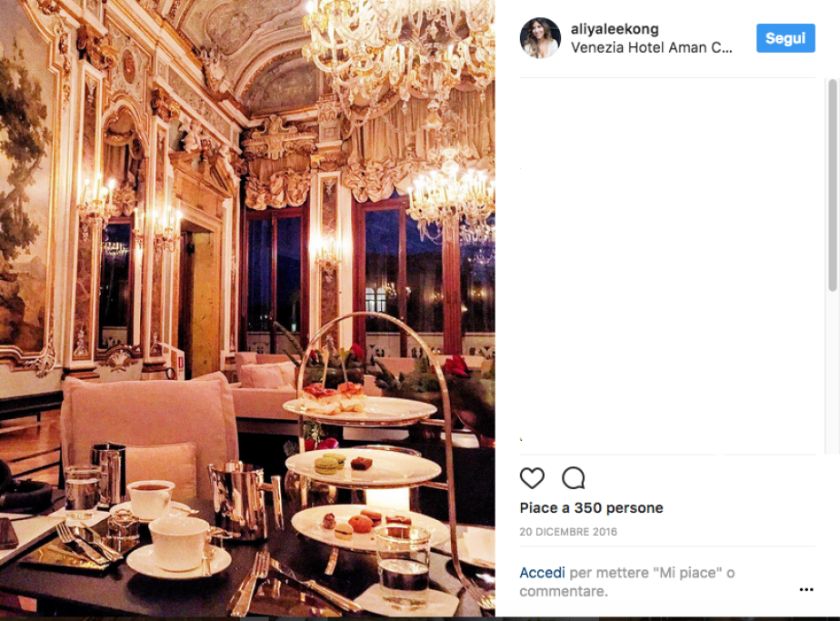Open the Venezia Hotel Aman location link

click(652, 47)
